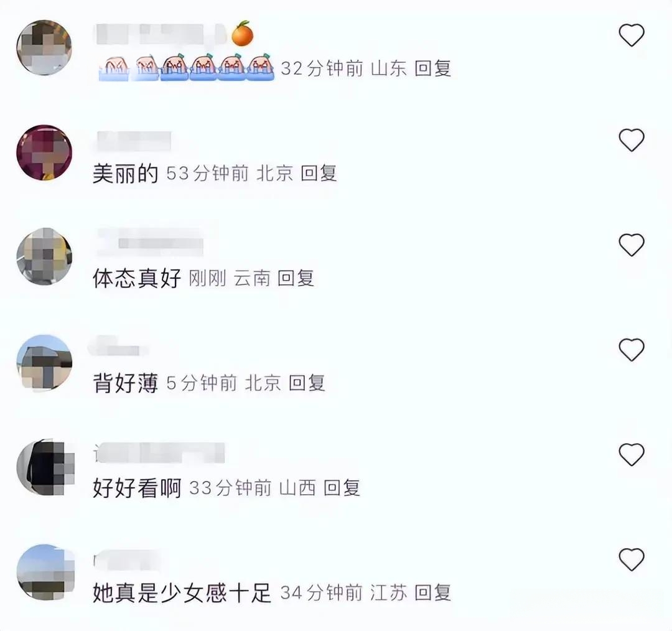The image size is (672, 631).
Task: Reply to the 32分钟前 Shandong comment
Action: (433, 68)
